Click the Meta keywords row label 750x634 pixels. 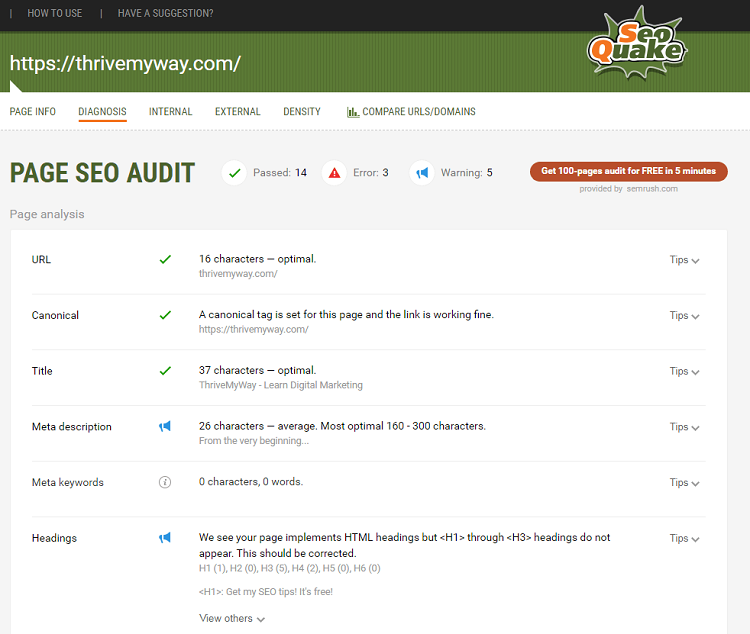pos(68,482)
